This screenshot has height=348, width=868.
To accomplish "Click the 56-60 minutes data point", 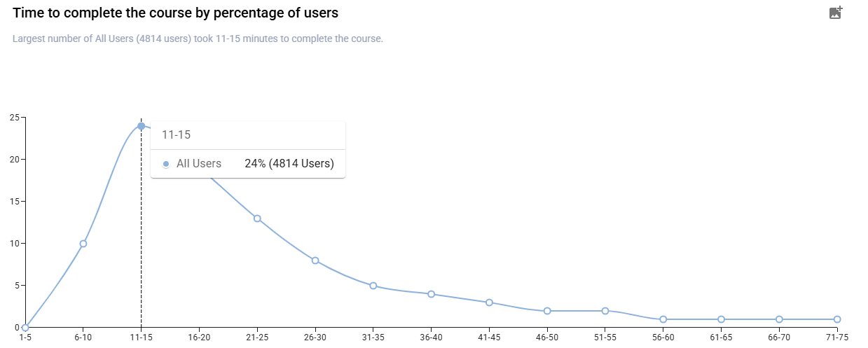I will tap(663, 319).
